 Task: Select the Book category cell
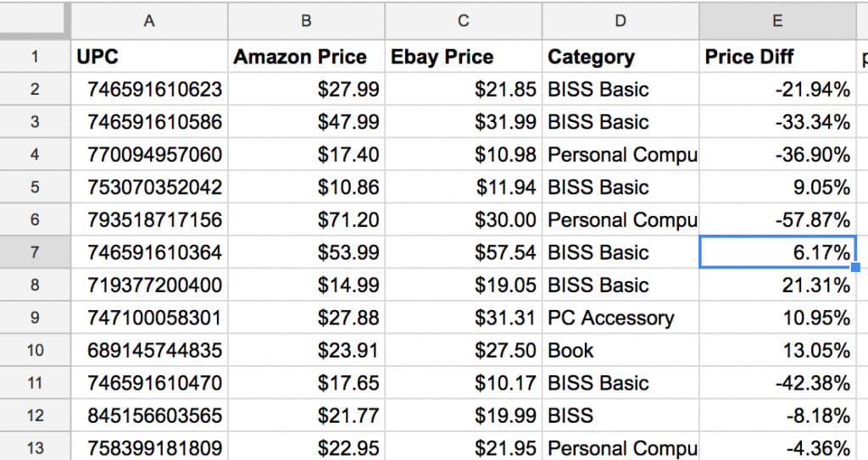(x=620, y=351)
